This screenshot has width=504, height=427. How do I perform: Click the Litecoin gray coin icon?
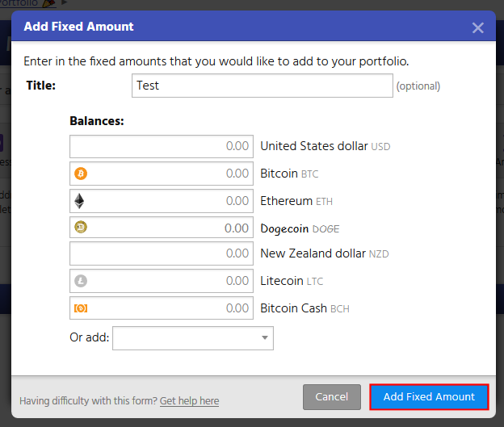coord(80,281)
